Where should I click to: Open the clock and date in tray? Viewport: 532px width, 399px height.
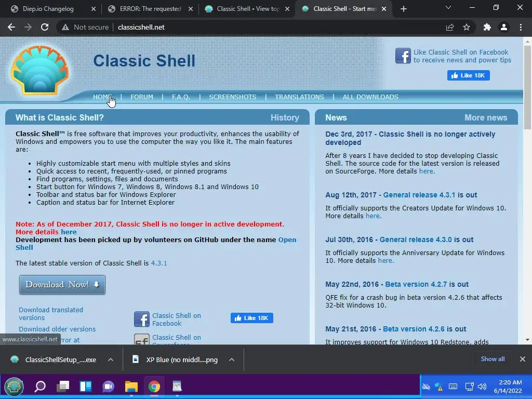pos(508,387)
